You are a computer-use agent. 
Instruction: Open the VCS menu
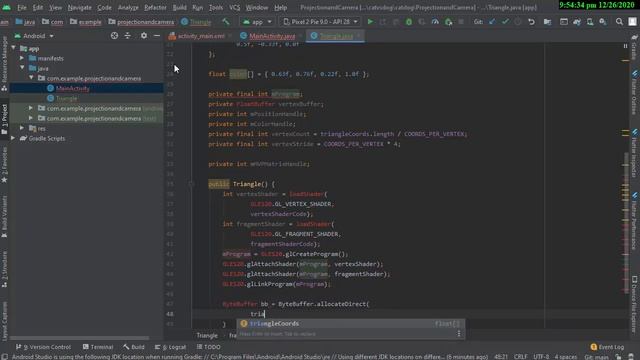pos(234,7)
